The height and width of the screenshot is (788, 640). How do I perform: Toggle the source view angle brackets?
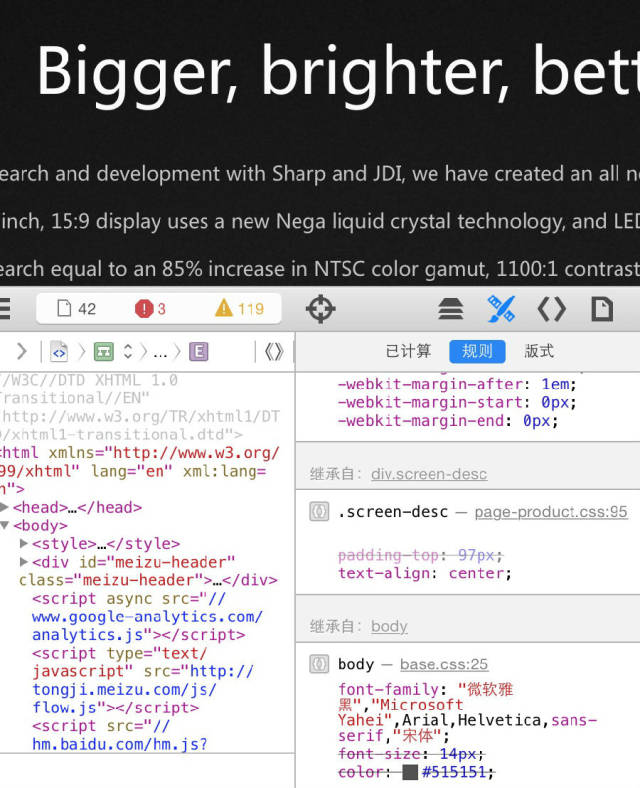pyautogui.click(x=274, y=352)
